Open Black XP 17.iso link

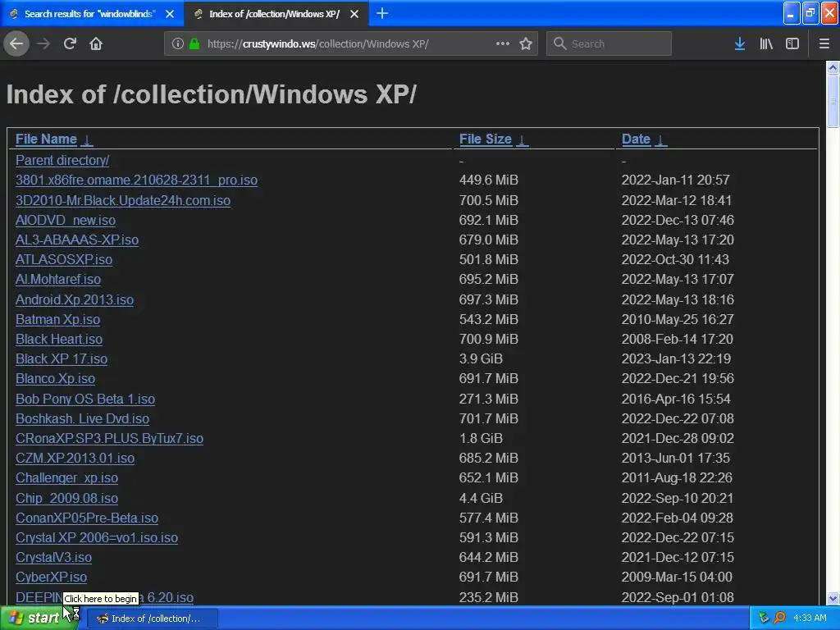(x=62, y=359)
